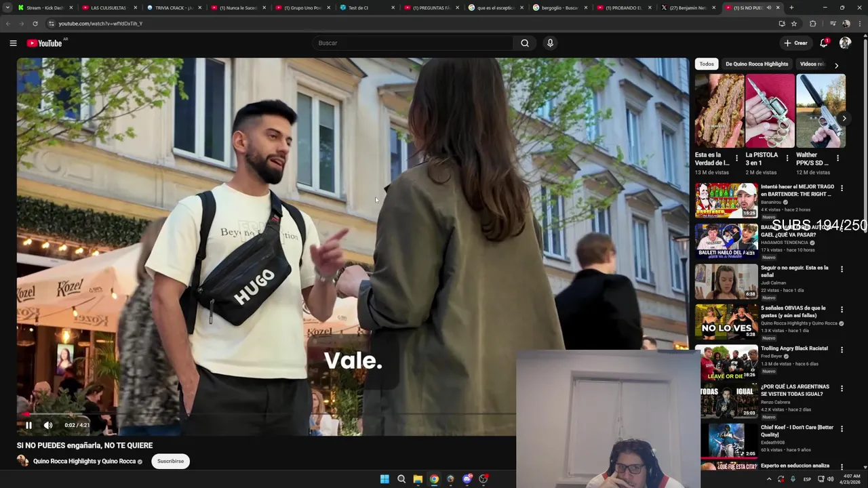Open the 5 señales OBVIAS video

[726, 321]
